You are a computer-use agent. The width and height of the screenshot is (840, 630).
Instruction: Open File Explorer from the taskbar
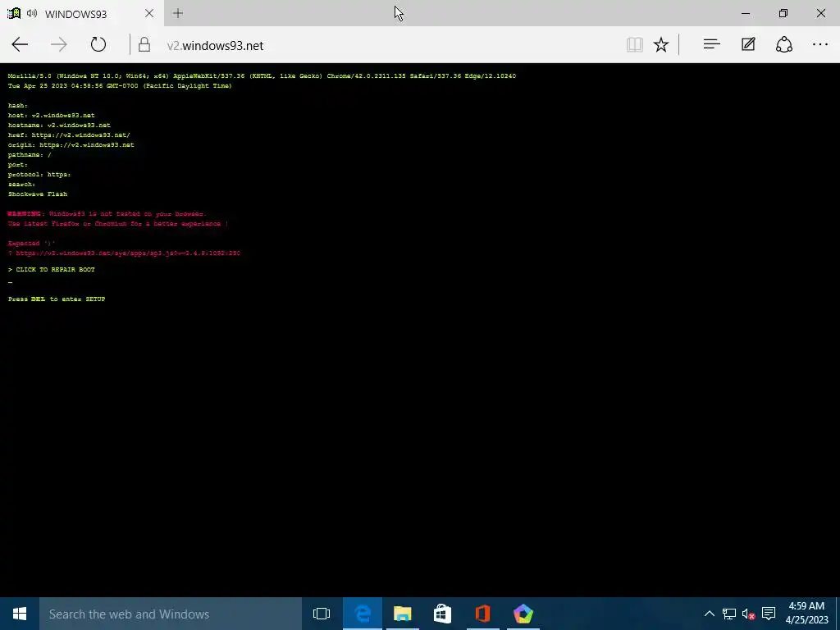[x=402, y=614]
